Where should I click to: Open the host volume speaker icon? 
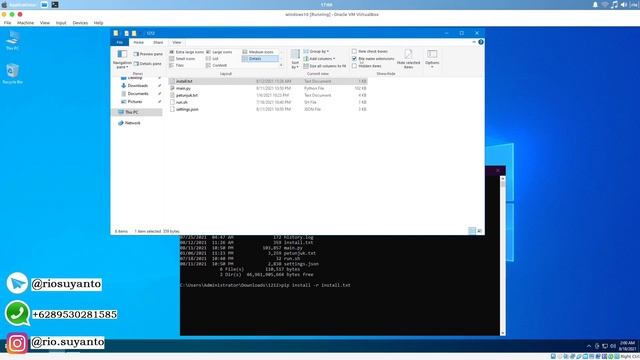coord(624,4)
